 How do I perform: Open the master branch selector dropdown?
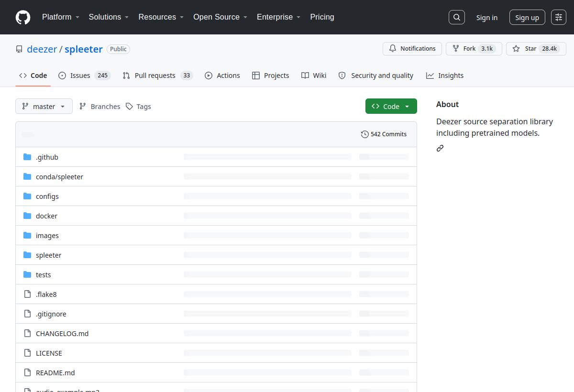click(44, 106)
